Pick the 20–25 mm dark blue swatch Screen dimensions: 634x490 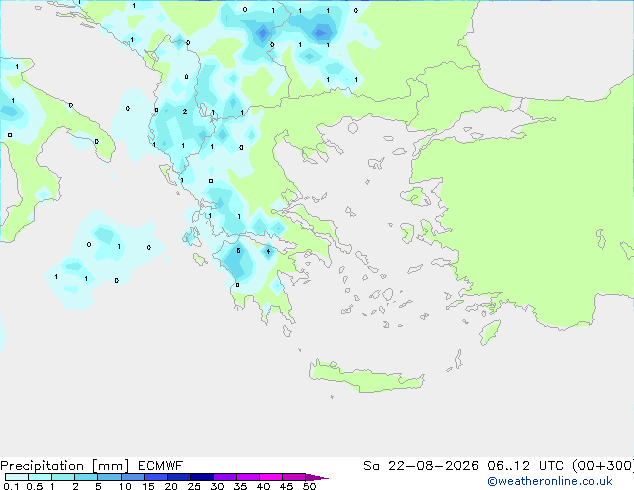coord(179,477)
